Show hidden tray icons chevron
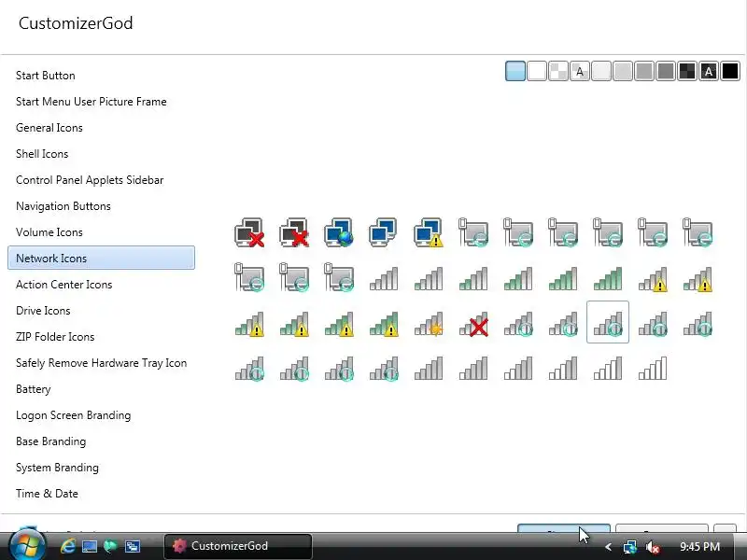The image size is (747, 560). (x=608, y=547)
